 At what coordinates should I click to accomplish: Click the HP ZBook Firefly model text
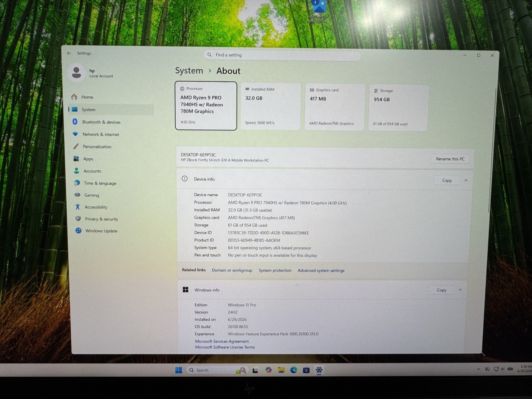[225, 160]
